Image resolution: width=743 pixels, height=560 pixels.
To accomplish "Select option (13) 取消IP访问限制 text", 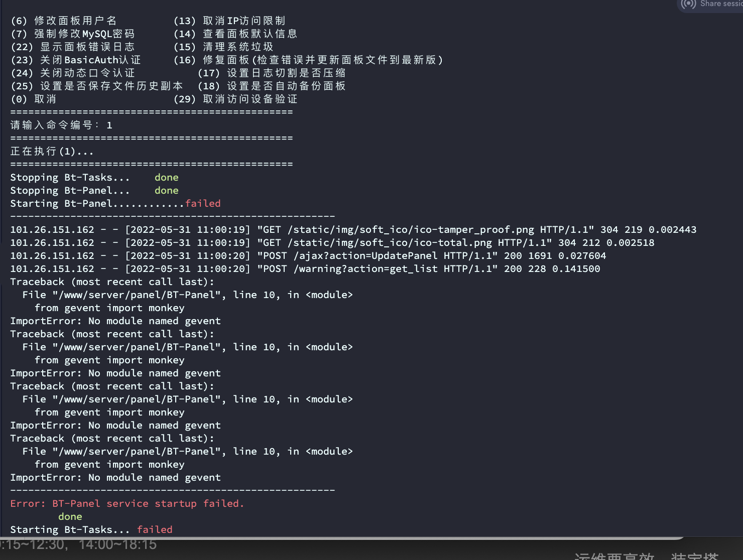I will pyautogui.click(x=229, y=21).
